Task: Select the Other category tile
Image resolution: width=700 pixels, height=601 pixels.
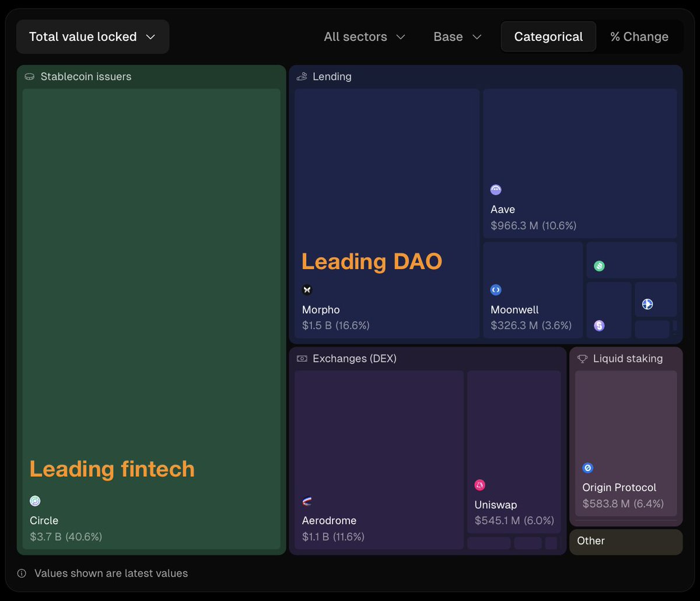Action: click(x=626, y=542)
